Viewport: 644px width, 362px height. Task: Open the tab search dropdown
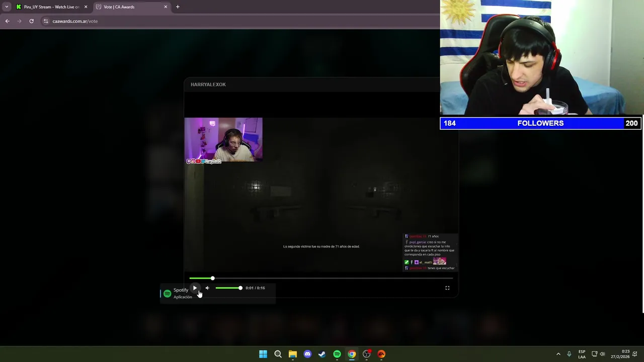[7, 7]
